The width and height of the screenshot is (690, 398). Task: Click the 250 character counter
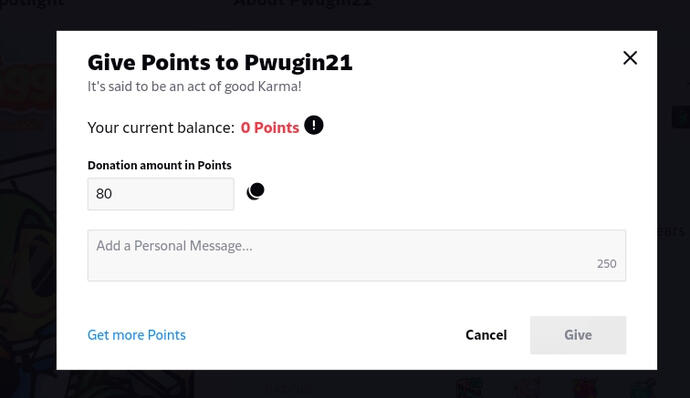(606, 264)
